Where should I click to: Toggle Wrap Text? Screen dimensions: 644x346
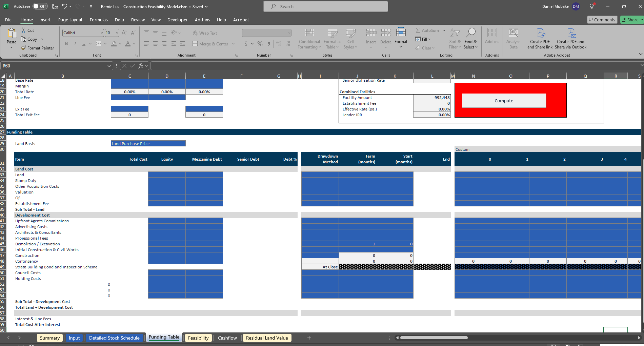[205, 33]
